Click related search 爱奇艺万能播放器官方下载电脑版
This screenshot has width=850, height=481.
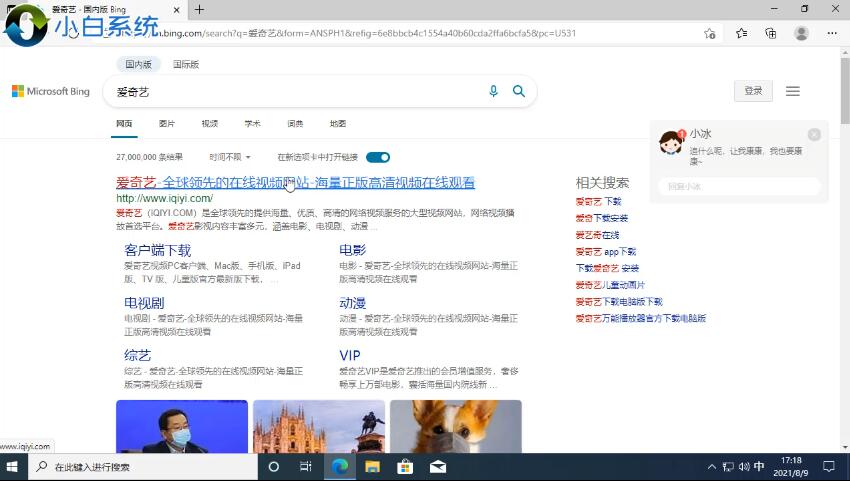pos(641,318)
